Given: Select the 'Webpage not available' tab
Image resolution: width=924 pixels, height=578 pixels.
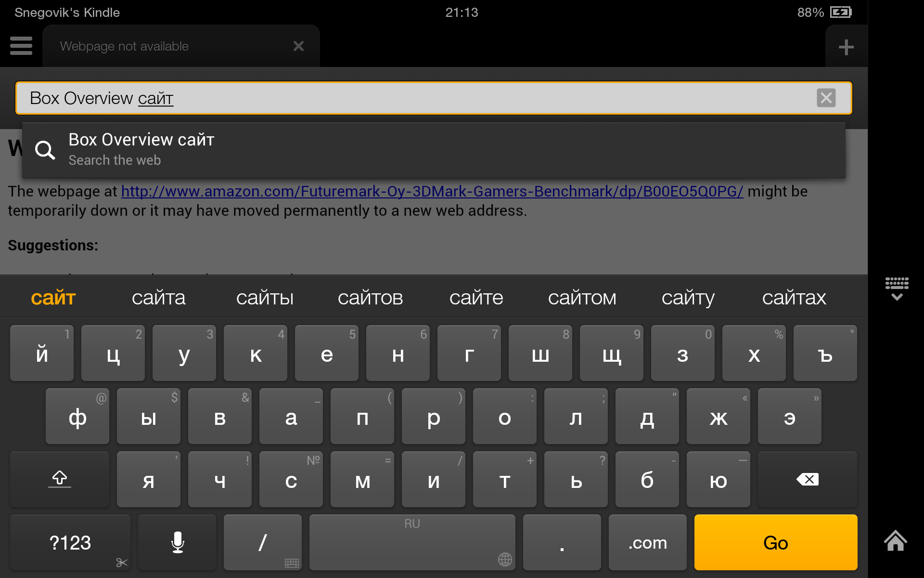Looking at the screenshot, I should click(x=164, y=46).
